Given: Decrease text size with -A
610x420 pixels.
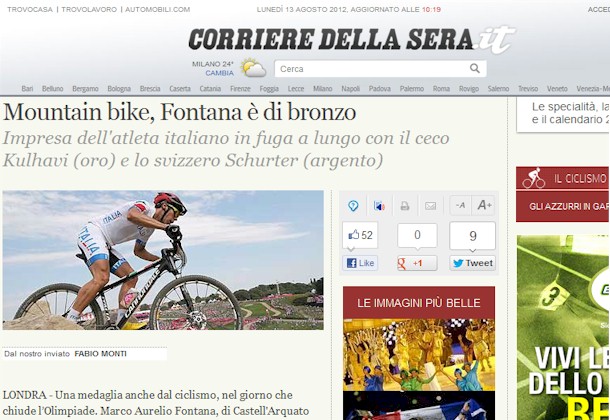Looking at the screenshot, I should click(x=460, y=205).
